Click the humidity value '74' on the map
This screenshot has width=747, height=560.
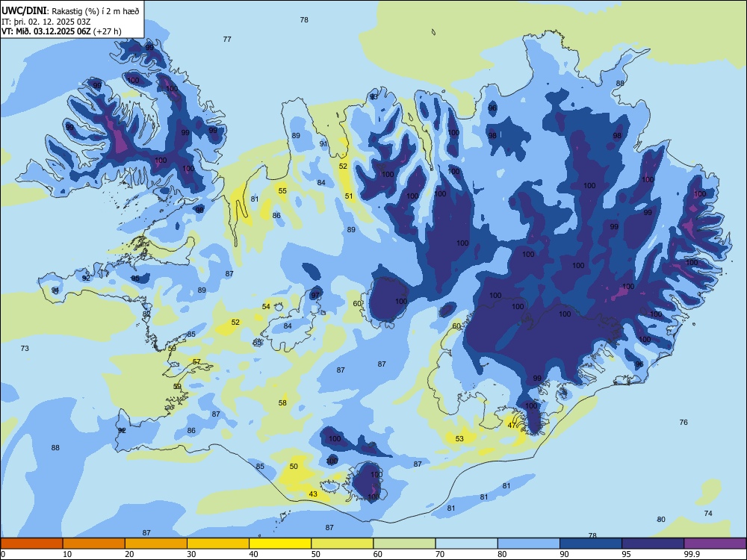pos(708,513)
